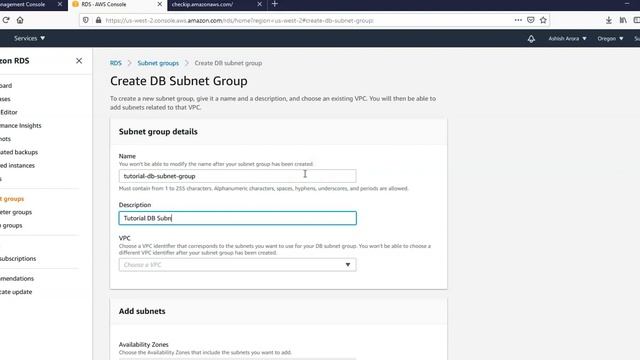Open Certificate update in the sidebar
The height and width of the screenshot is (360, 640).
pyautogui.click(x=16, y=292)
